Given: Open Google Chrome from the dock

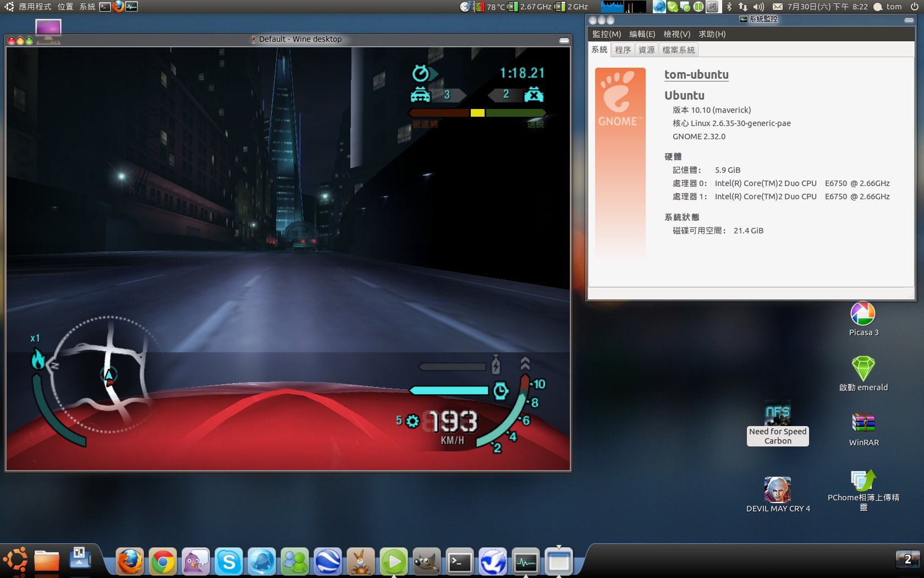Looking at the screenshot, I should click(x=163, y=562).
